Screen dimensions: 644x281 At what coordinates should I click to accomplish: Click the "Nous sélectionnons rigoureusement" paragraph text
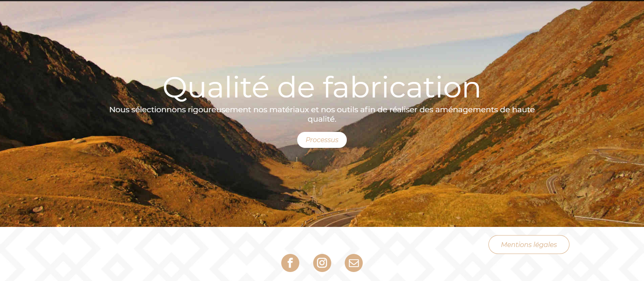coord(322,114)
